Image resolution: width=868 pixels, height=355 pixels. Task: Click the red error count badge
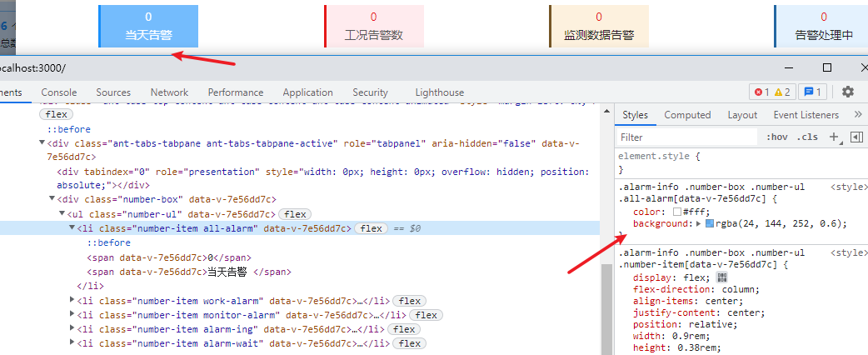point(762,92)
